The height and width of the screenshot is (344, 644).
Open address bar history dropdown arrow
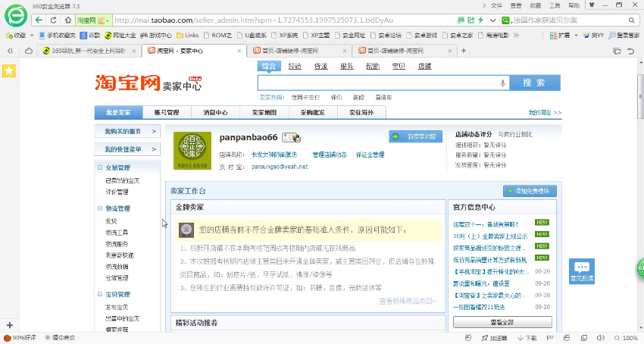click(493, 20)
